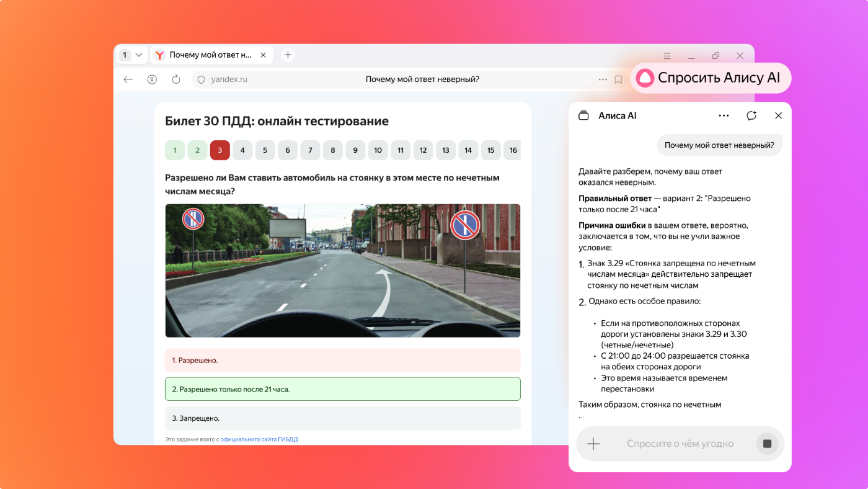Open Yandex home via Я icon
The width and height of the screenshot is (868, 489).
point(152,79)
